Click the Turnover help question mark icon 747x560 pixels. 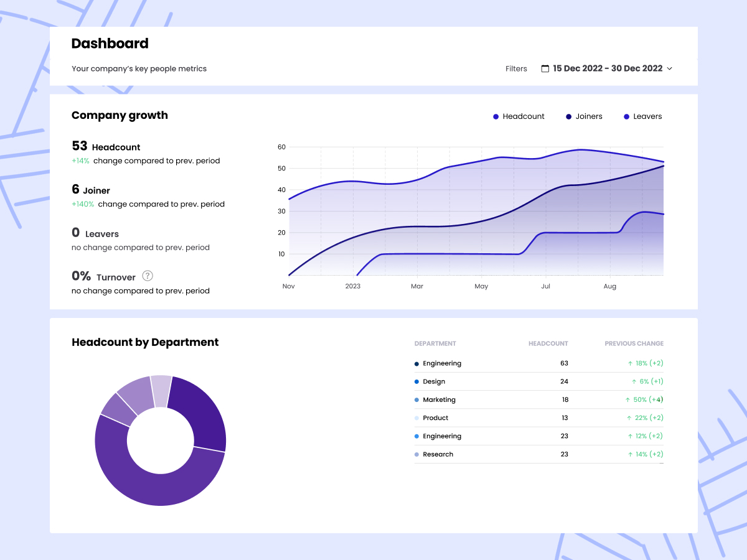pyautogui.click(x=148, y=276)
